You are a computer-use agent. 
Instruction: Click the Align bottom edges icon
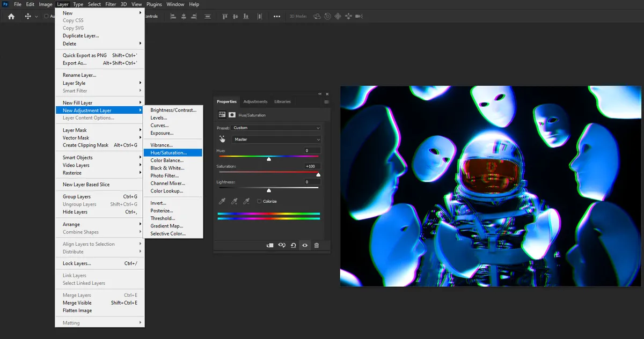[x=247, y=17]
